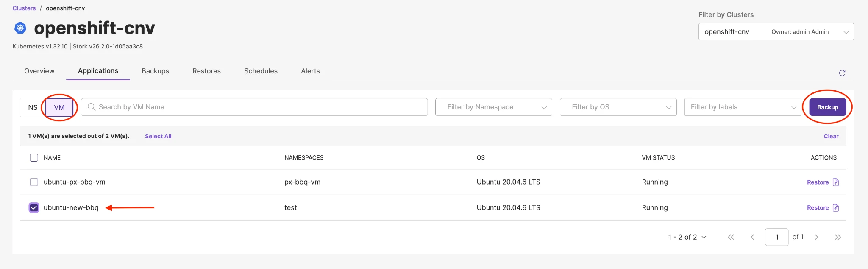The image size is (868, 269).
Task: Open the Filter by labels dropdown
Action: pyautogui.click(x=743, y=107)
